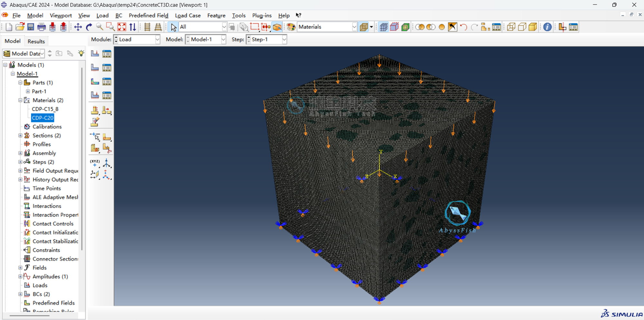The width and height of the screenshot is (644, 320).
Task: Open the Boundary Condition Manager icon
Action: point(107,68)
